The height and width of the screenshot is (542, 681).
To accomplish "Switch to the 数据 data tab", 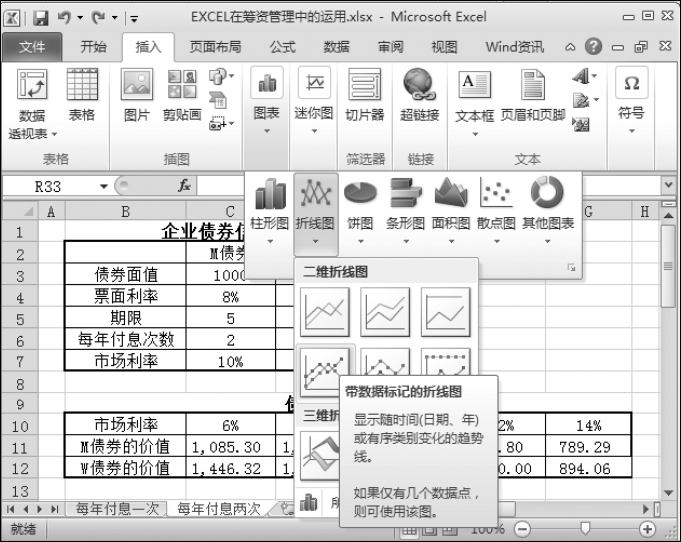I will (x=336, y=46).
